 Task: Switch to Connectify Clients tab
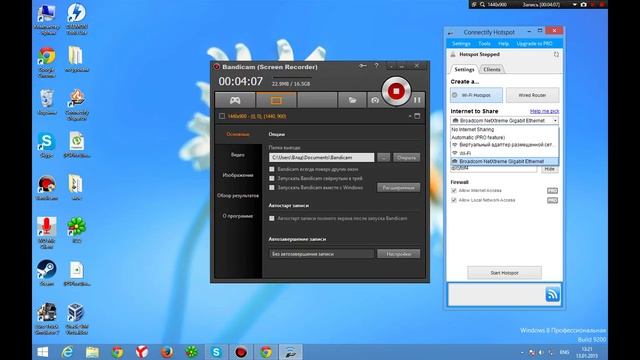coord(492,69)
